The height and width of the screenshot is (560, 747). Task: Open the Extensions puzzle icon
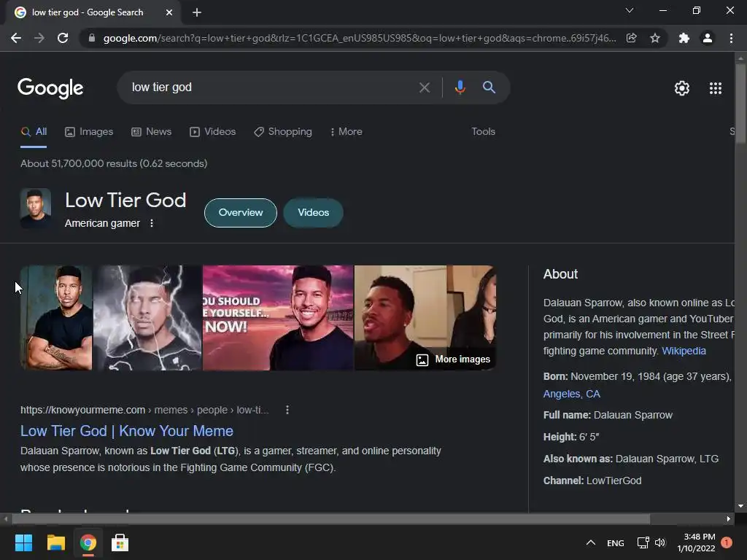(684, 38)
